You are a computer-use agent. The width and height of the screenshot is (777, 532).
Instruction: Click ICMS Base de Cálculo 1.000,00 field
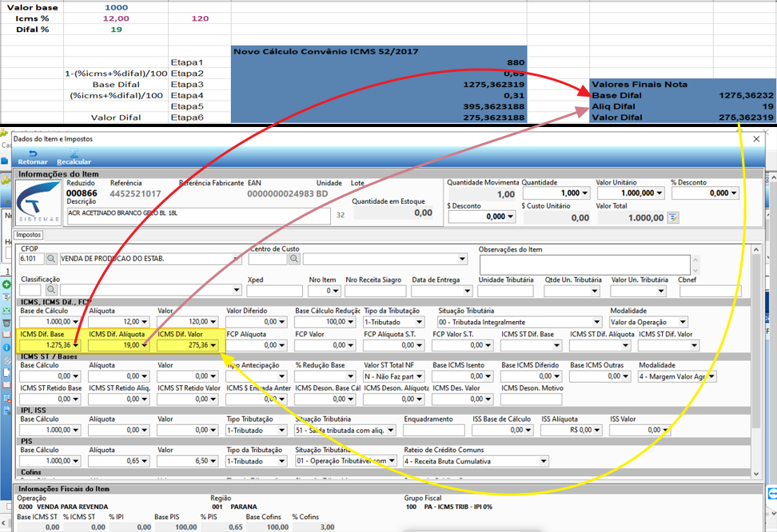(x=50, y=322)
